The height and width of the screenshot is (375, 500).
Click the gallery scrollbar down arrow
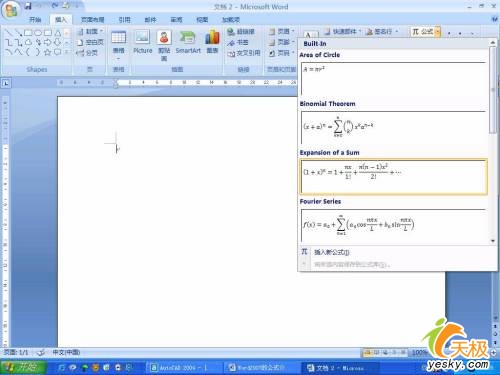coord(493,241)
